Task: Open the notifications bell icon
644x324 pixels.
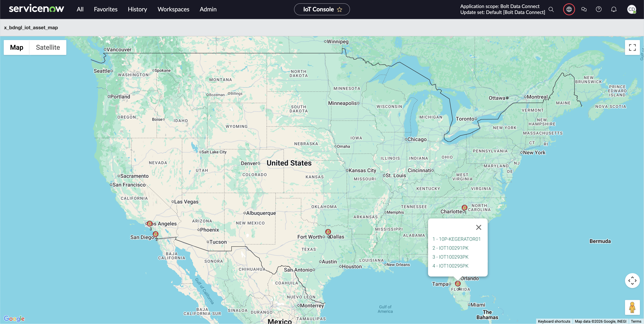Action: click(614, 9)
